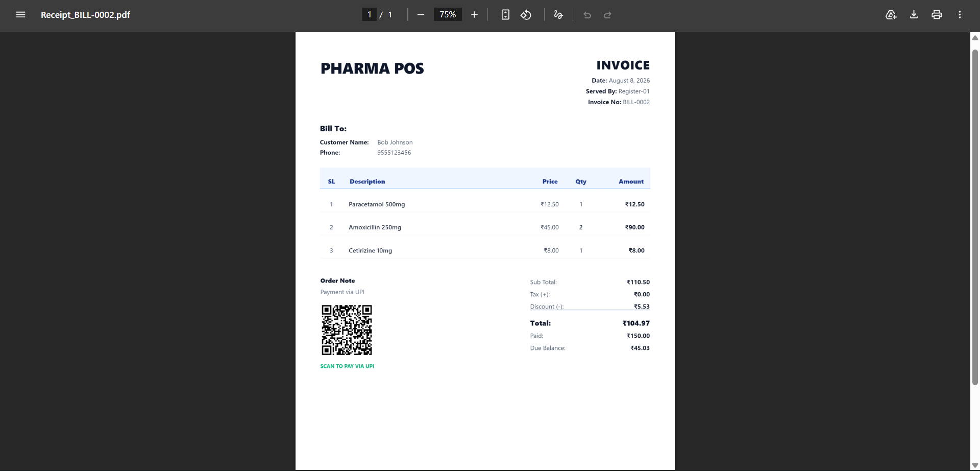Open the sidebar hamburger menu
Screen dimensions: 980x471
point(20,15)
